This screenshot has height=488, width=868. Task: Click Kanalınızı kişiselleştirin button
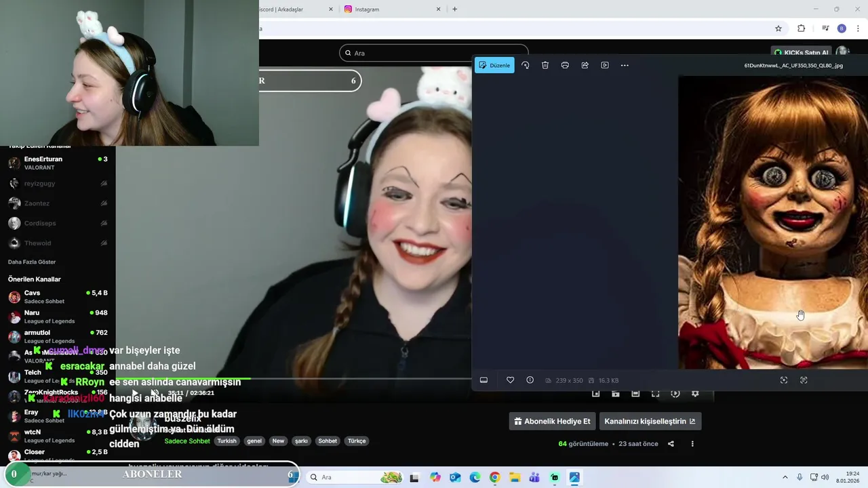650,421
